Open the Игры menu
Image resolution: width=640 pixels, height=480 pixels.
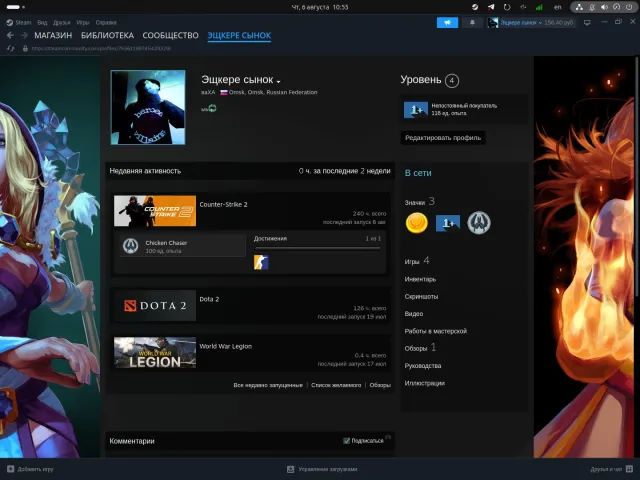point(83,22)
